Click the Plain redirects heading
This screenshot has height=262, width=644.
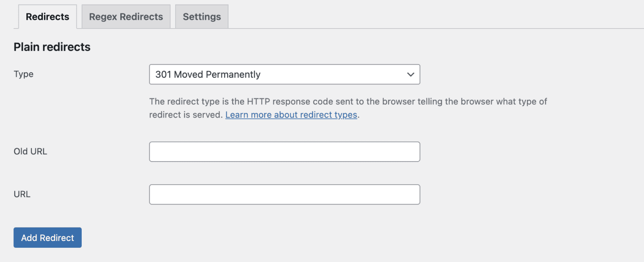[52, 47]
